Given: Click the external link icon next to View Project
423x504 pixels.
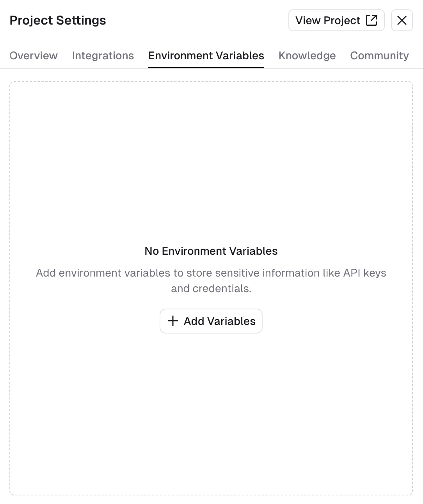Looking at the screenshot, I should [x=372, y=20].
